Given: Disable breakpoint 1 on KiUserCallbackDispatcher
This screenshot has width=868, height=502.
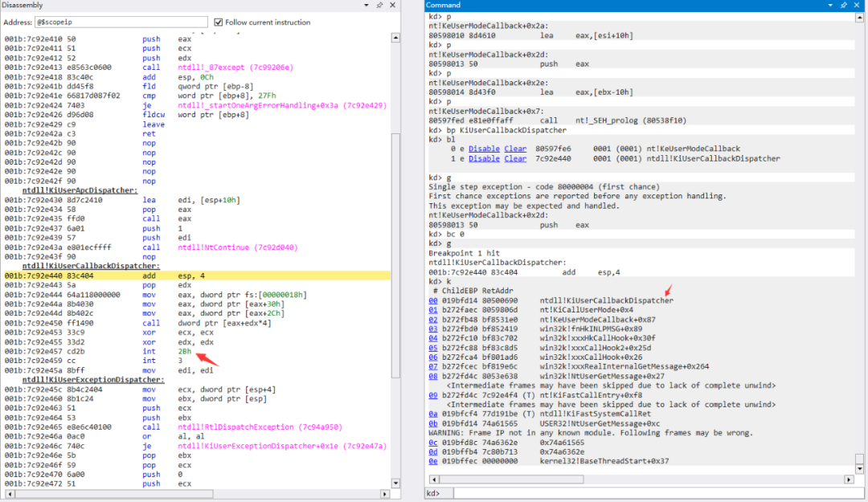Looking at the screenshot, I should (484, 159).
